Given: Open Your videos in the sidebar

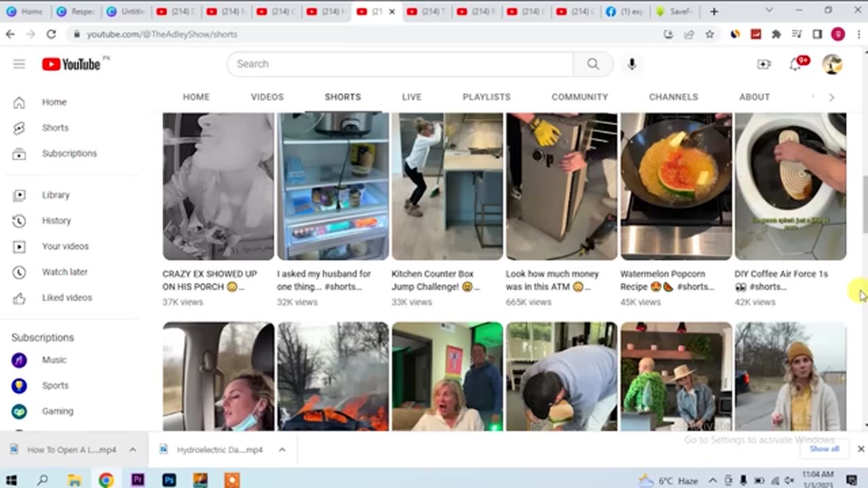Looking at the screenshot, I should (65, 246).
